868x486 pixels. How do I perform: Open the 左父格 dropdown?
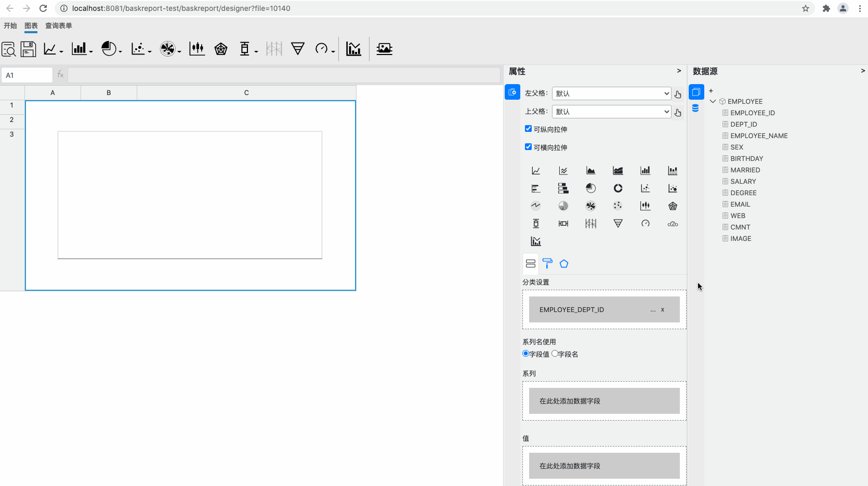pyautogui.click(x=611, y=93)
